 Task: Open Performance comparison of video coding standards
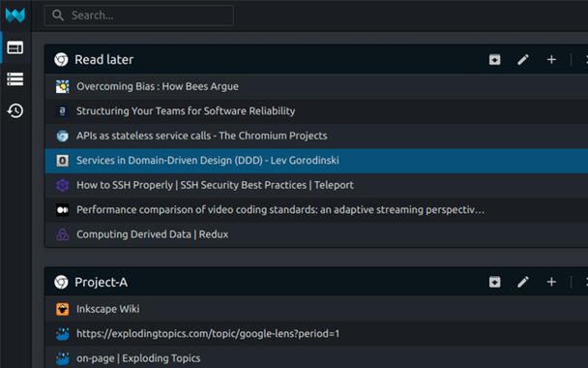(x=316, y=209)
